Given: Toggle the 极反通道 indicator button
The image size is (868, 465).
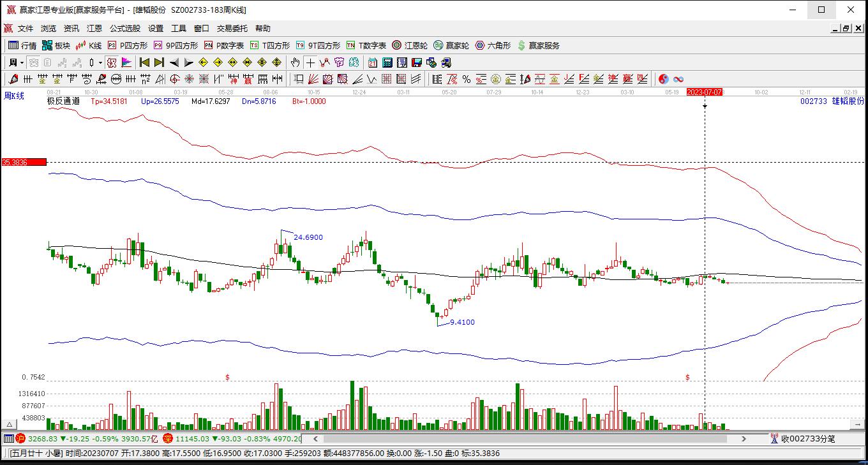Looking at the screenshot, I should pos(112,63).
